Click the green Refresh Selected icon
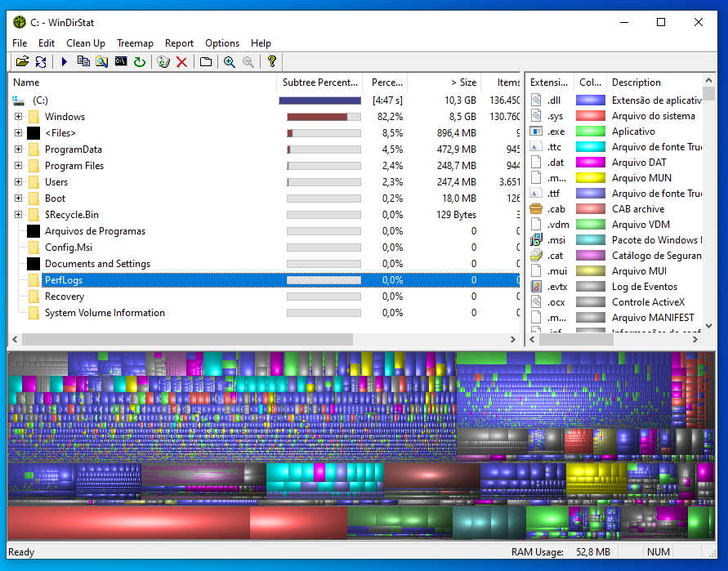The width and height of the screenshot is (728, 571). coord(140,62)
